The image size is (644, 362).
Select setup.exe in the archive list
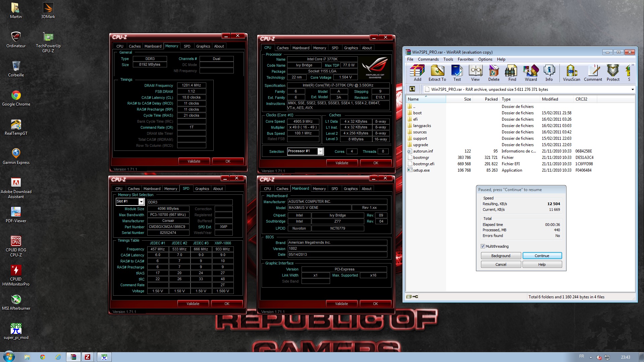(x=521, y=170)
